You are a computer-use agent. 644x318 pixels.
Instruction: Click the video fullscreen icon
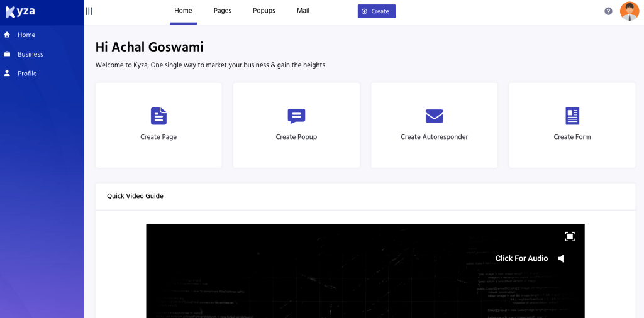click(x=570, y=237)
